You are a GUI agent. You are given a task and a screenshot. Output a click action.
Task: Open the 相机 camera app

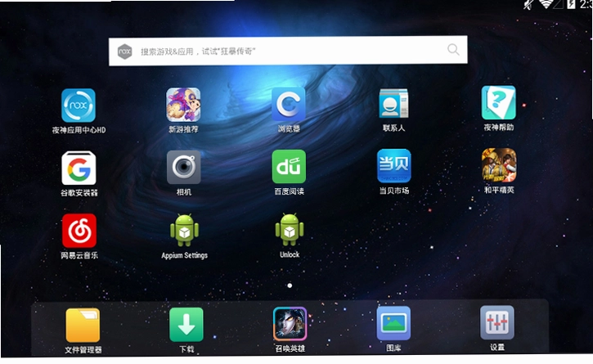[184, 168]
